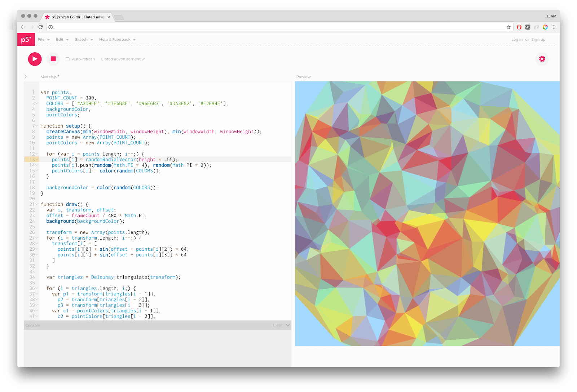Click inside the browser address bar
This screenshot has width=577, height=392.
[252, 27]
